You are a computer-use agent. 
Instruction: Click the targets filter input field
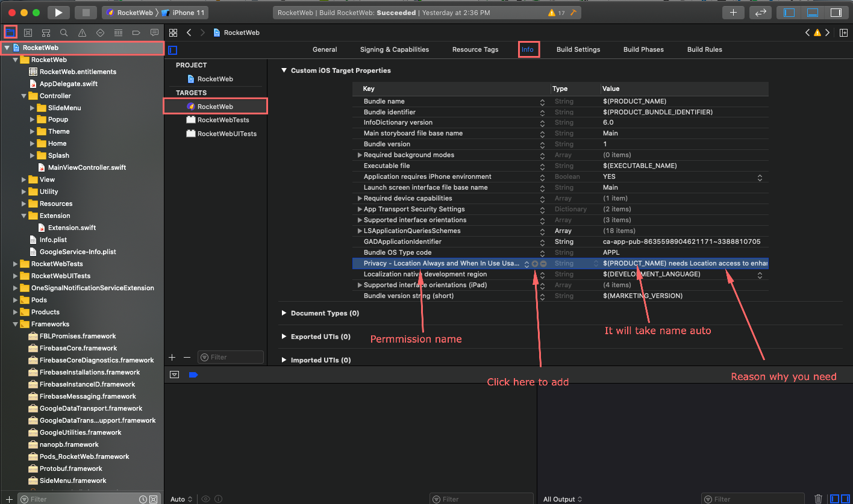231,356
